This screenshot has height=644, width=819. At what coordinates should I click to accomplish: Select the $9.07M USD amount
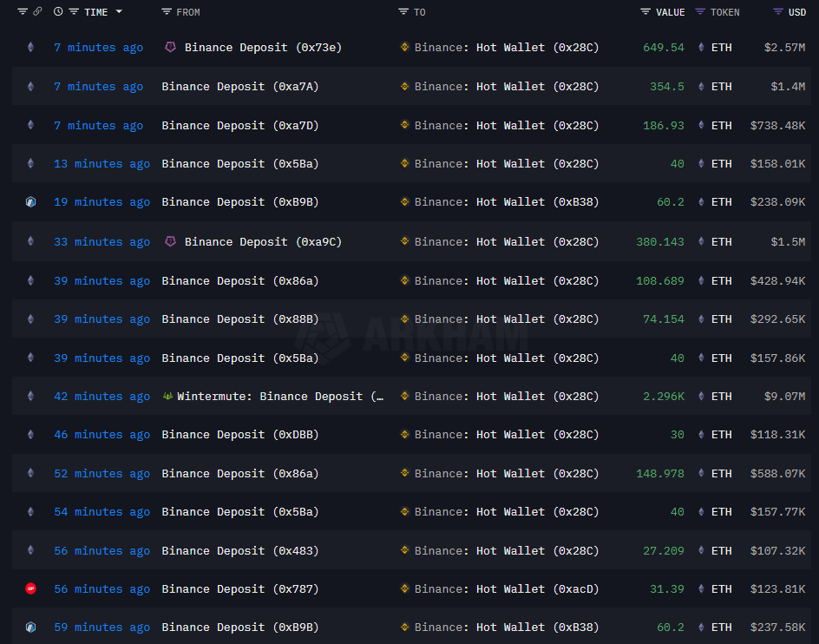click(784, 397)
